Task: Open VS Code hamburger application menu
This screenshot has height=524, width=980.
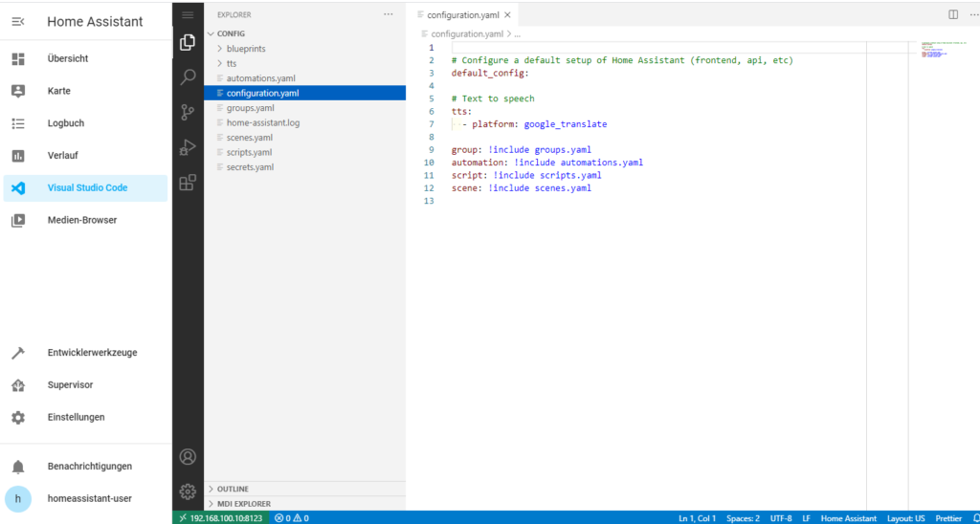Action: [188, 14]
